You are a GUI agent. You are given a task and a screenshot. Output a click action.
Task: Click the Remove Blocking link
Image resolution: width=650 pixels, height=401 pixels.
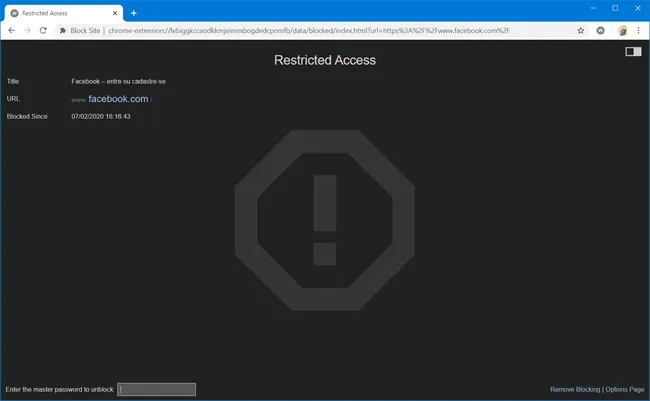point(575,389)
